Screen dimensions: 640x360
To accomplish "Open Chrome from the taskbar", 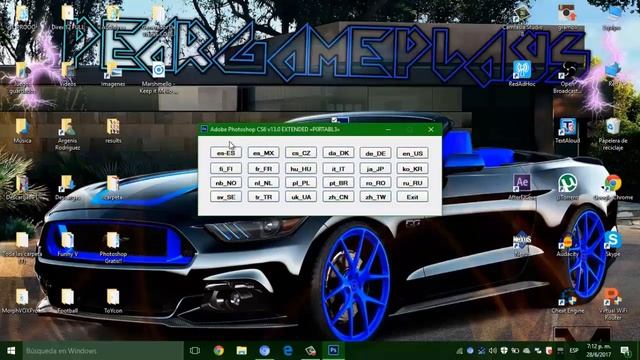I will pos(219,351).
